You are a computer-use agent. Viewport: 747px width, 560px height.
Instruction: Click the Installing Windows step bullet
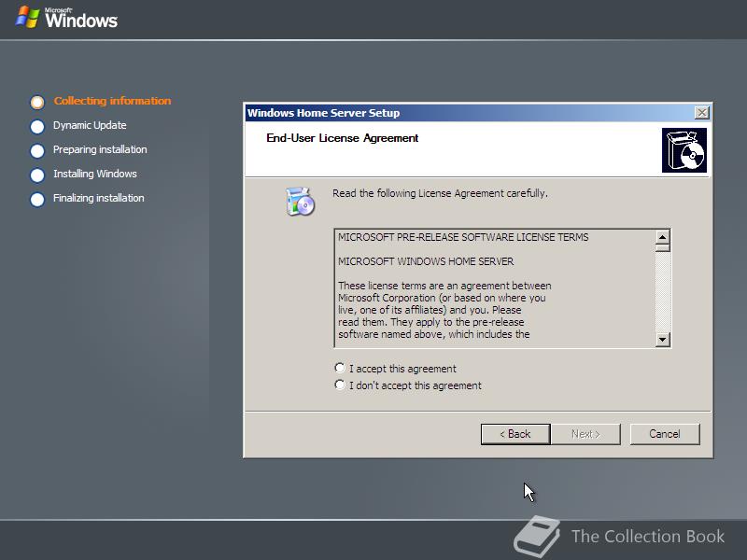click(x=37, y=175)
